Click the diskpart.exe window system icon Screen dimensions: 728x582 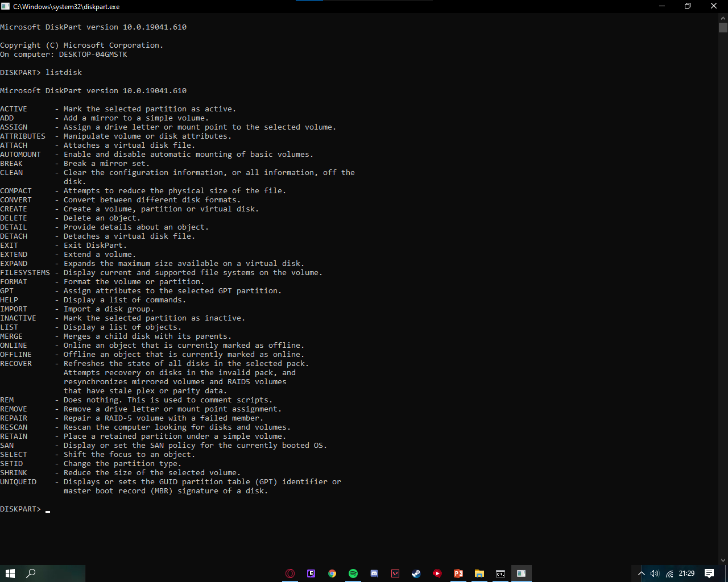point(6,6)
